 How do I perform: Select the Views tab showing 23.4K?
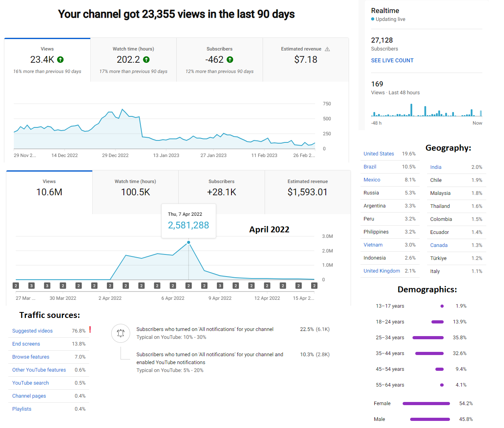[x=47, y=60]
